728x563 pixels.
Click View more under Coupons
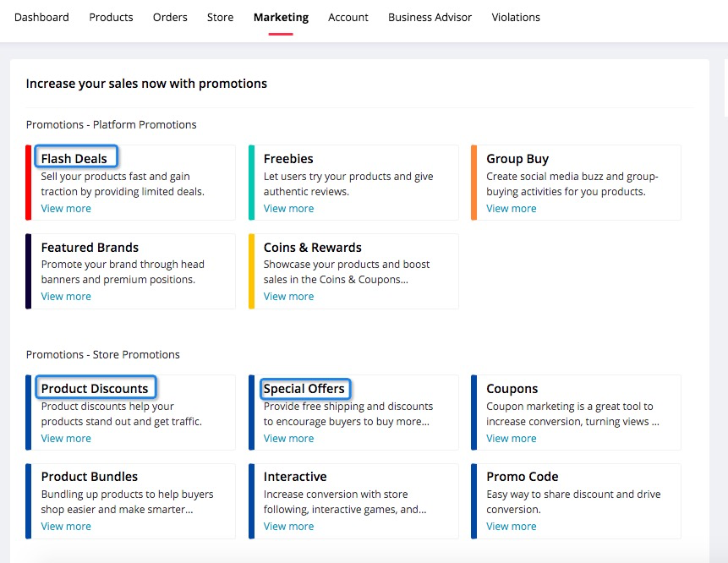(x=511, y=439)
